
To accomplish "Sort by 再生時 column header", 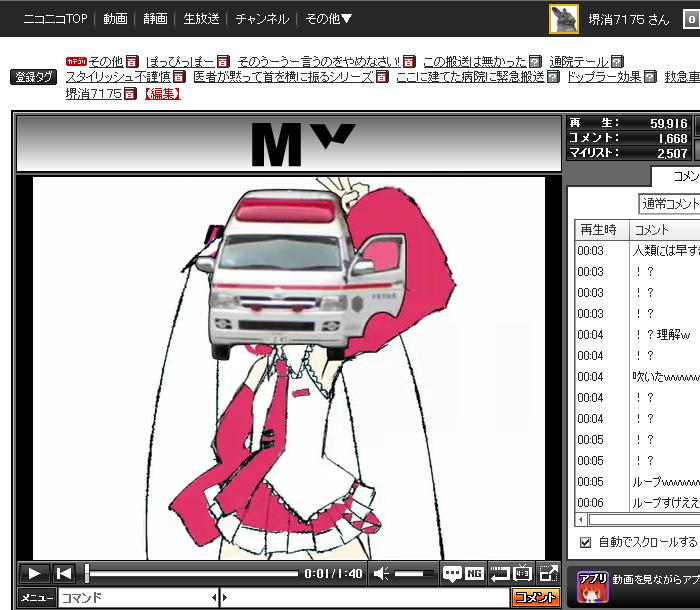I will pos(602,230).
